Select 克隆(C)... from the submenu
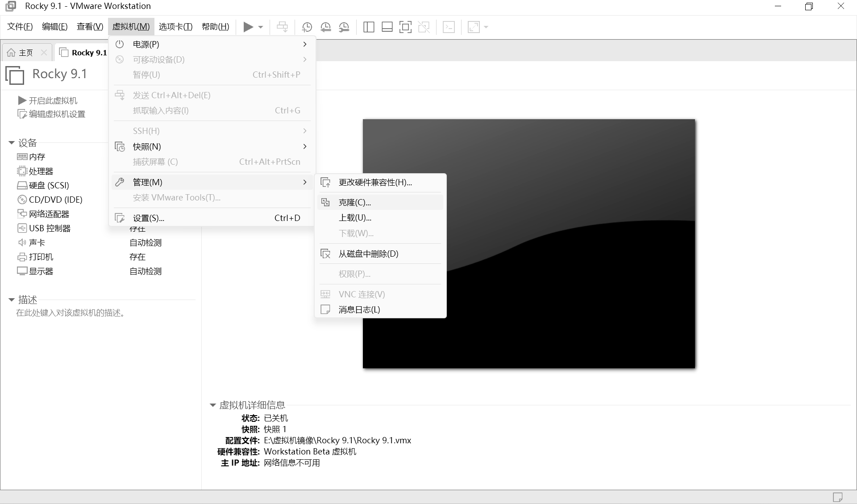The height and width of the screenshot is (504, 857). coord(354,202)
